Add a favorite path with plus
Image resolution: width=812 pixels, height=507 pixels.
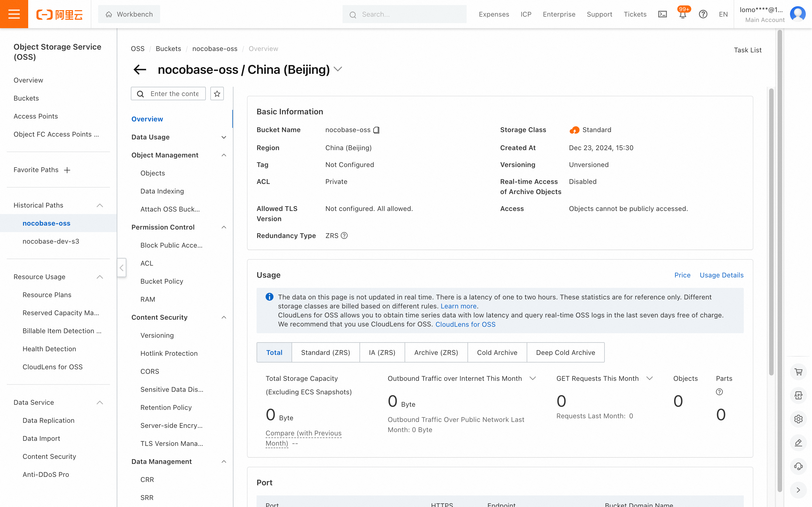tap(67, 170)
